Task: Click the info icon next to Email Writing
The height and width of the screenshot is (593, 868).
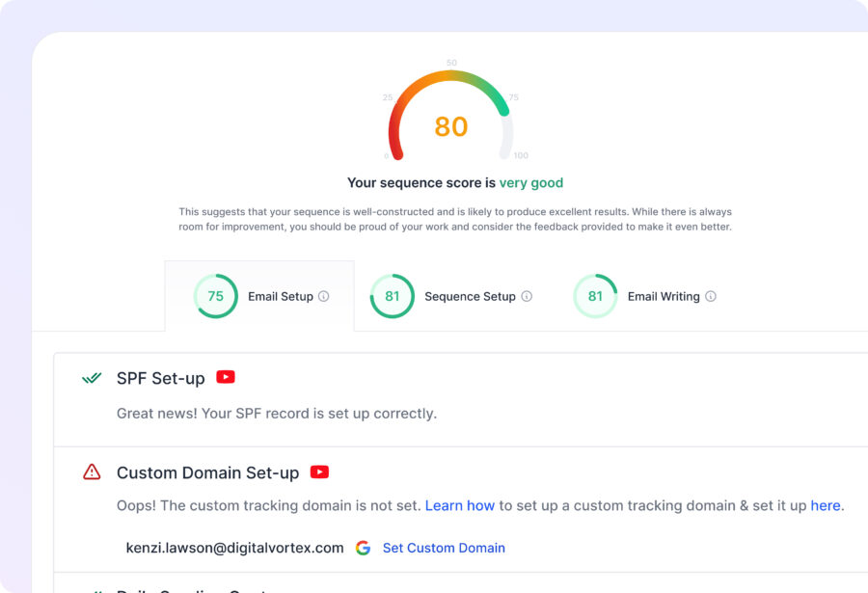Action: coord(711,297)
